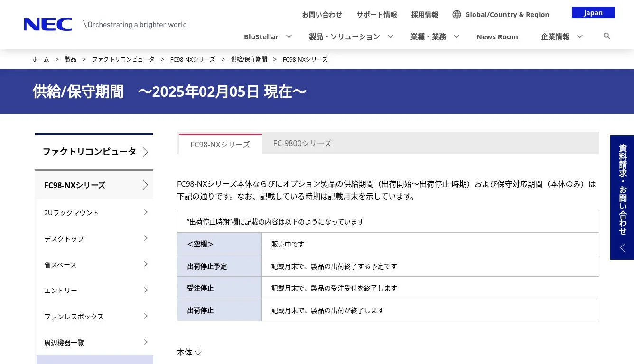Open 2Uラックマウント sidebar item
Screen dimensions: 634x364
95,212
